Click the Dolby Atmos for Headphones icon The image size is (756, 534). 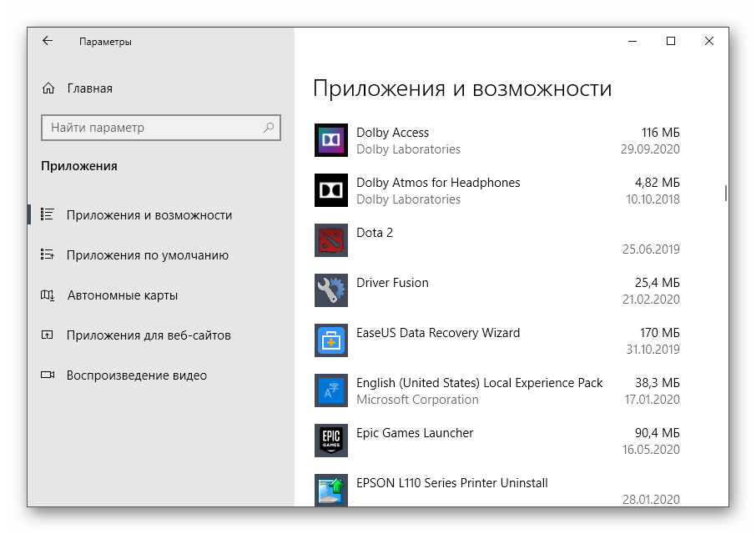pos(330,190)
